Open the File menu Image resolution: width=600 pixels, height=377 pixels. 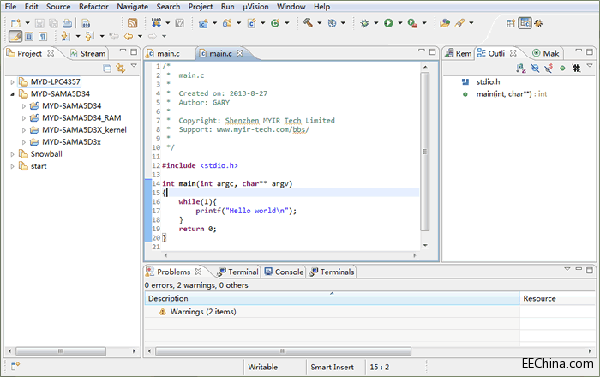click(10, 7)
